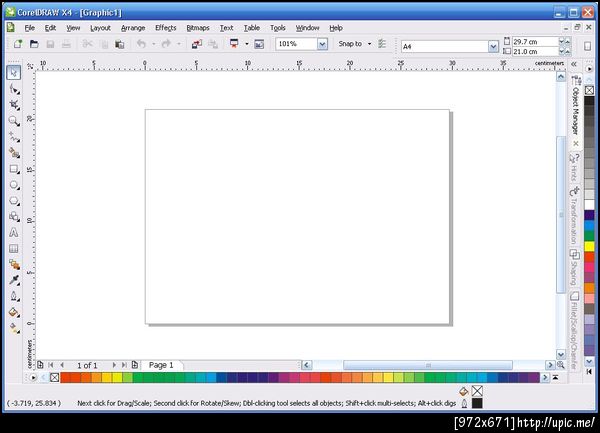This screenshot has width=600, height=433.
Task: Select the Eyedropper tool
Action: pyautogui.click(x=14, y=280)
